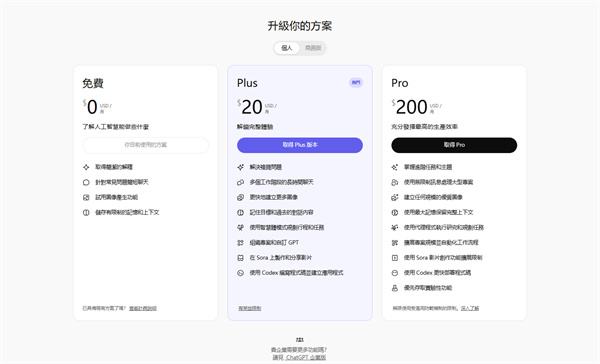Screen dimensions: 600x364
Task: Click the $200 price text
Action: (409, 107)
